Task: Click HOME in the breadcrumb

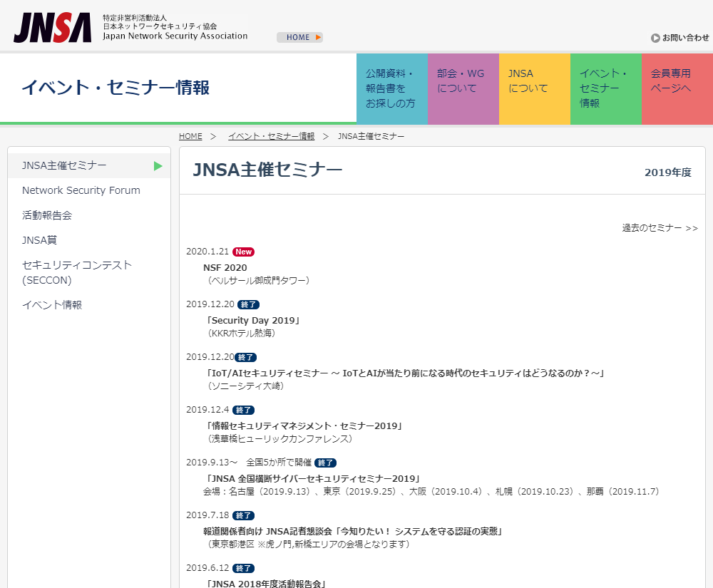Action: point(190,136)
